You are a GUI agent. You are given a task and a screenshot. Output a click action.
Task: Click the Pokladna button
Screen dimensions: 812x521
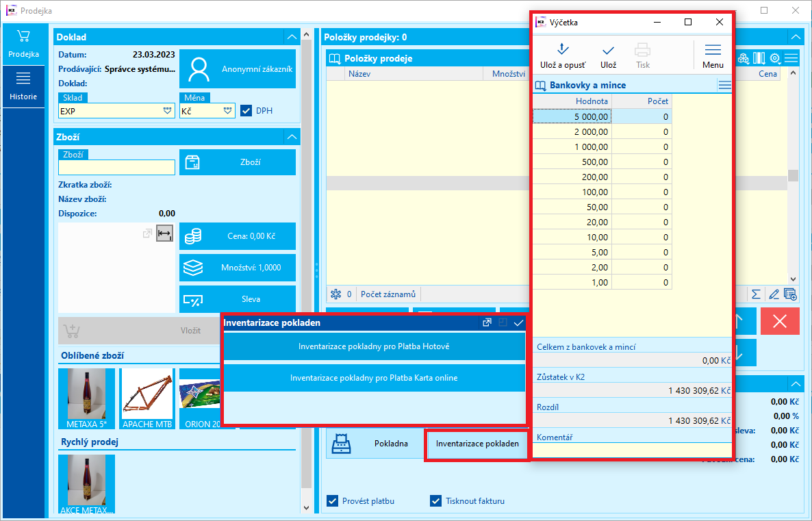click(375, 444)
